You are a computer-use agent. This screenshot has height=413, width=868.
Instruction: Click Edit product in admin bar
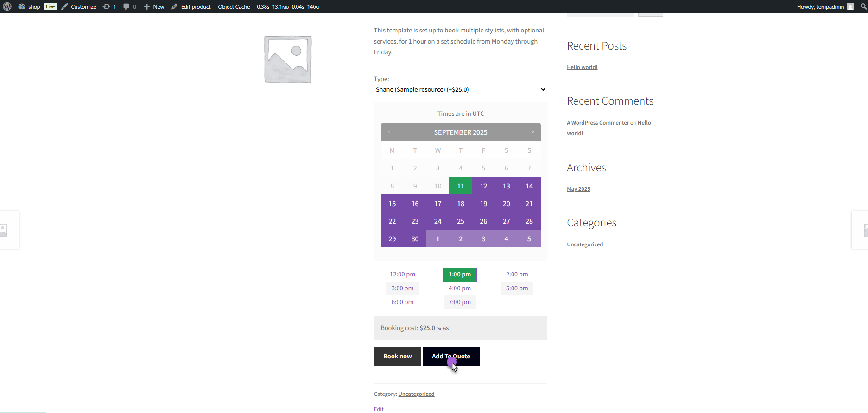[x=191, y=6]
